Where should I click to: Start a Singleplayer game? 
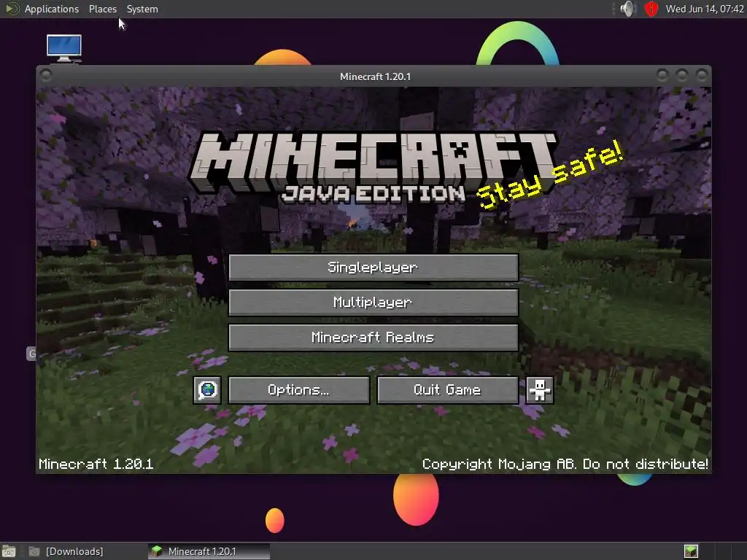[373, 267]
